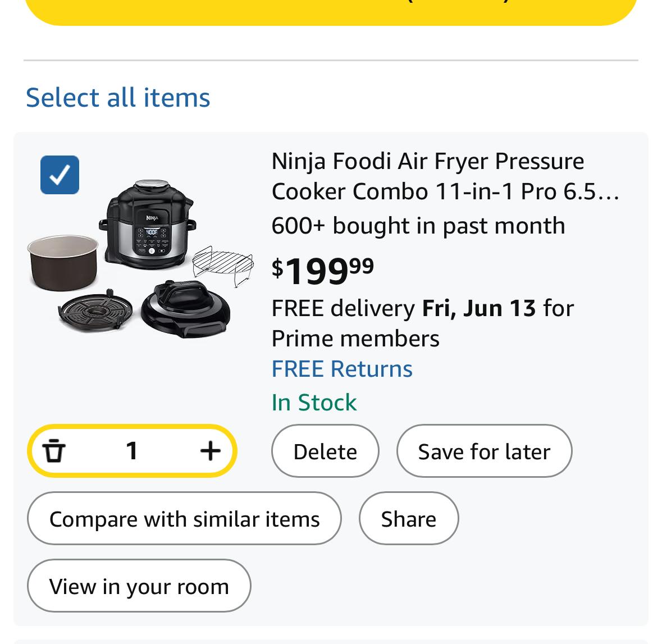Open Compare with similar items
This screenshot has height=644, width=662.
(x=184, y=519)
